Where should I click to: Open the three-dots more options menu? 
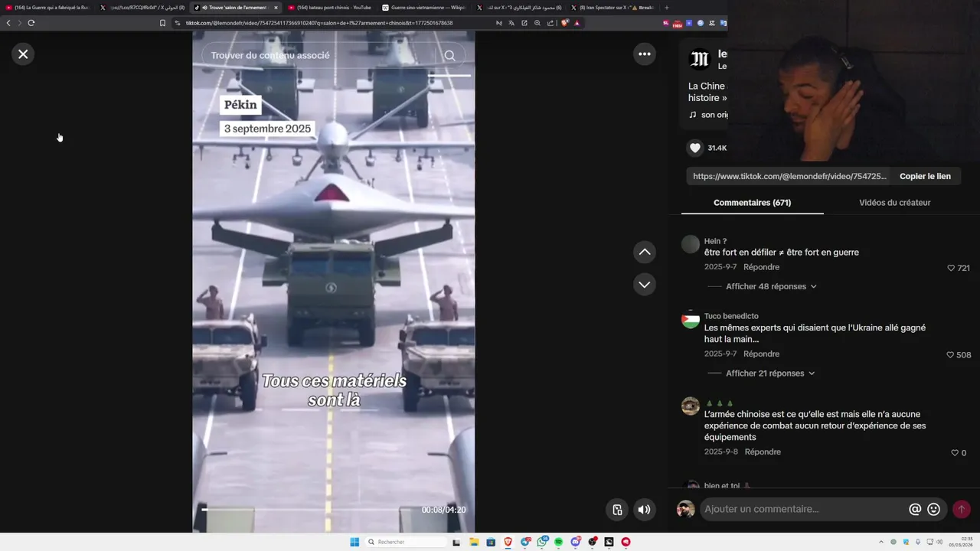click(645, 54)
